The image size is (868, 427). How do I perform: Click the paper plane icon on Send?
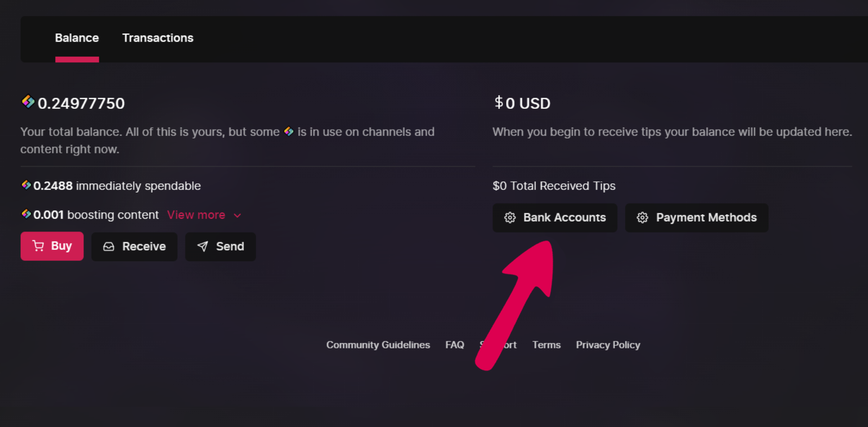[202, 246]
